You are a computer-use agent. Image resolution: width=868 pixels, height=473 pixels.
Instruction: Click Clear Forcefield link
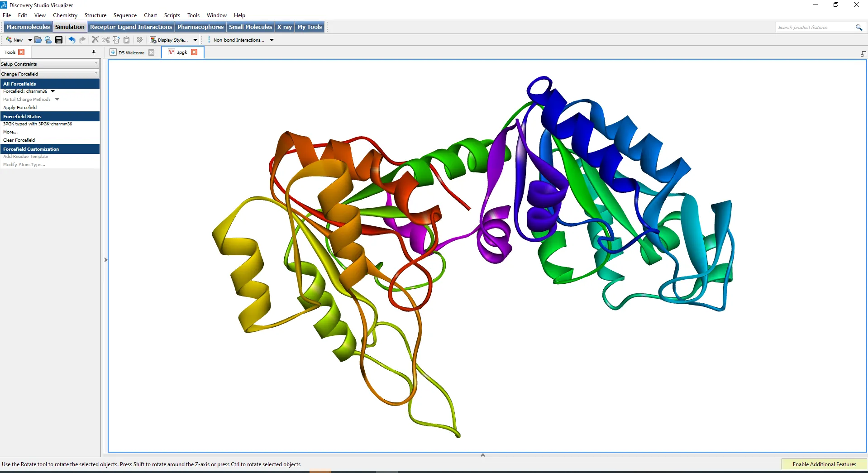click(19, 140)
